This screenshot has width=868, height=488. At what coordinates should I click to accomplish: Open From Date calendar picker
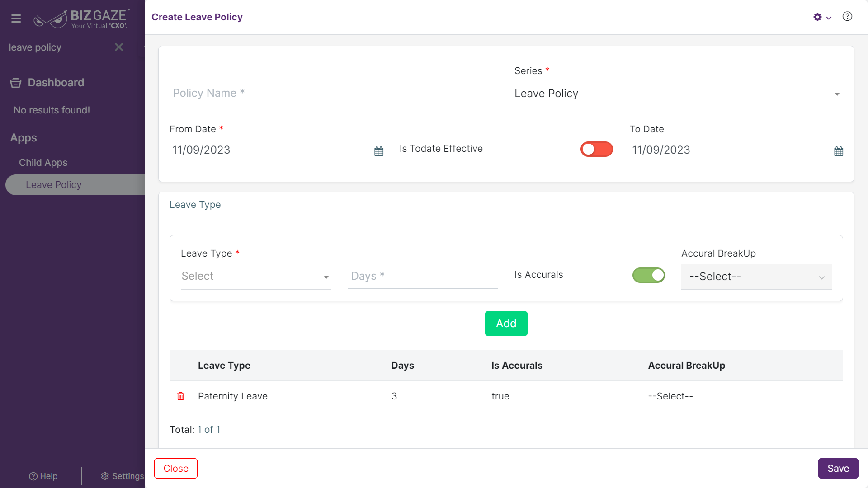379,151
